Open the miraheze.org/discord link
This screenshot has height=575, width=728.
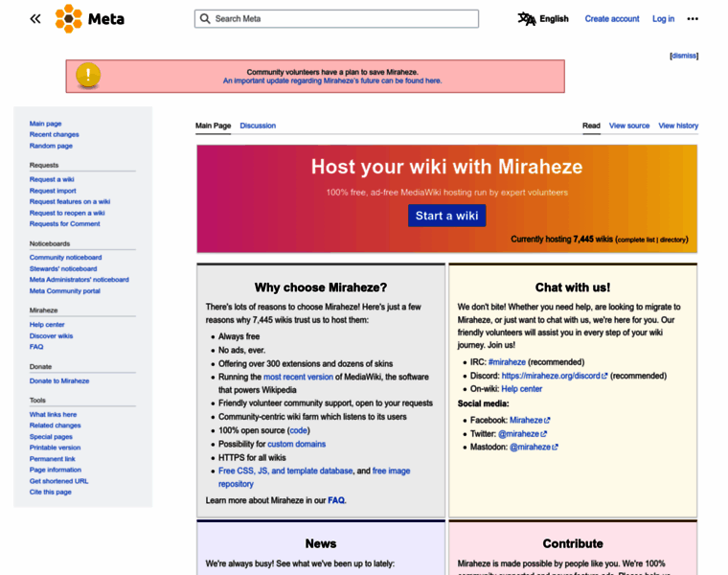pyautogui.click(x=551, y=376)
